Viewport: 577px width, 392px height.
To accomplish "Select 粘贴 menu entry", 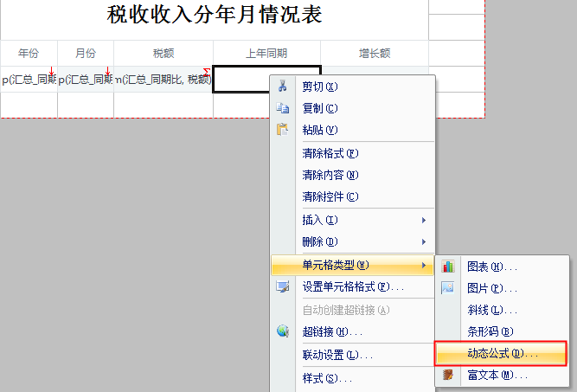I will 353,130.
